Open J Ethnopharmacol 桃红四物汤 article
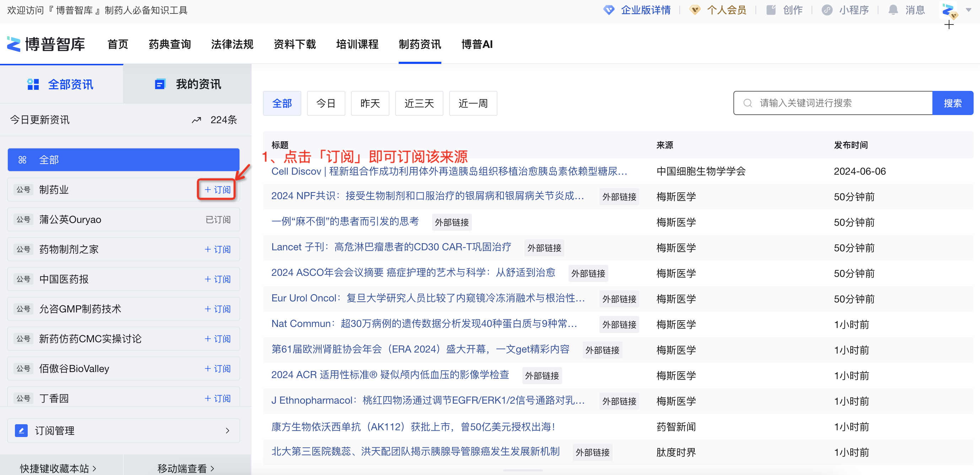980x475 pixels. (428, 400)
